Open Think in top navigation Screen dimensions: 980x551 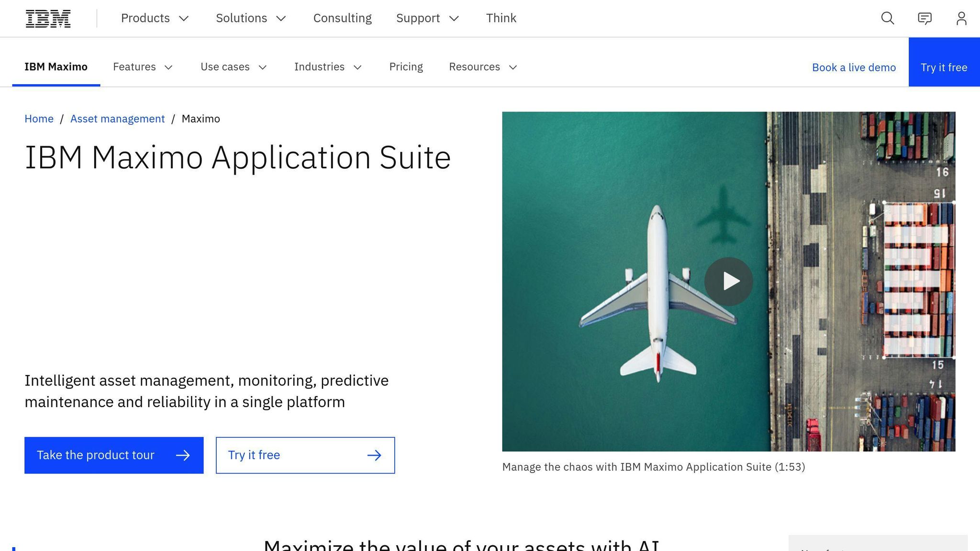(501, 18)
